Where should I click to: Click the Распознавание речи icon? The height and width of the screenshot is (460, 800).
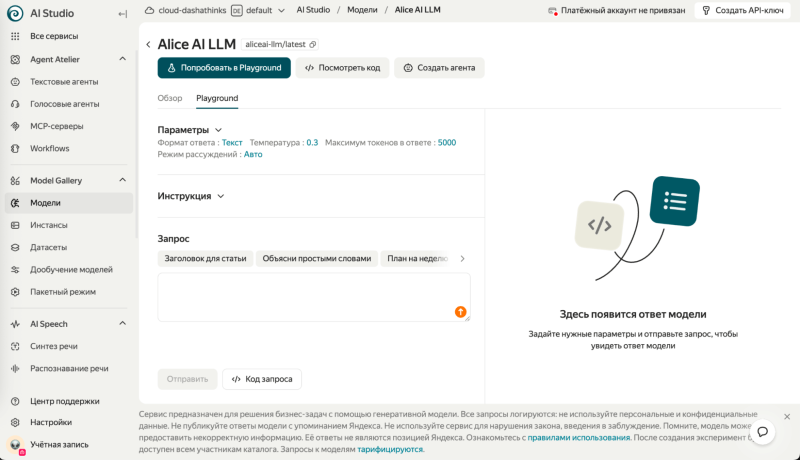pyautogui.click(x=15, y=368)
